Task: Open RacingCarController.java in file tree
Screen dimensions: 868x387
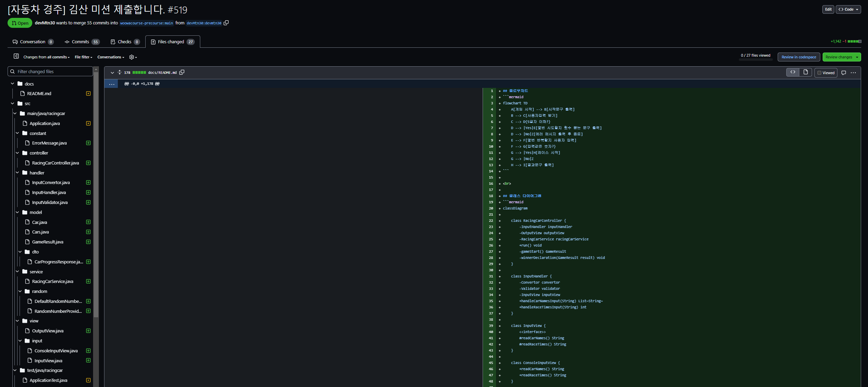Action: point(55,163)
